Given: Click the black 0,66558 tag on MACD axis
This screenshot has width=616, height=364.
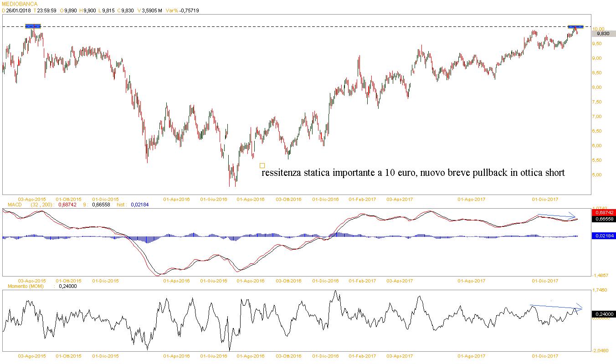Looking at the screenshot, I should pyautogui.click(x=603, y=219).
